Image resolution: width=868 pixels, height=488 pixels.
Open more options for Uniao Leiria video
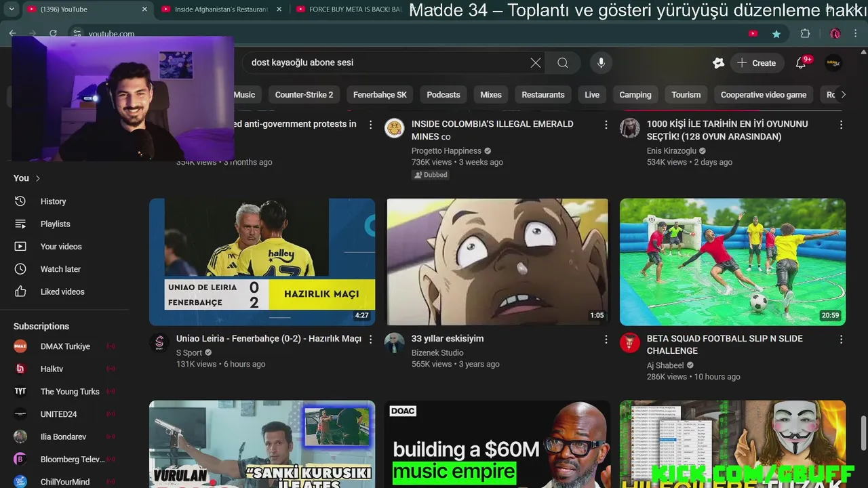click(370, 339)
